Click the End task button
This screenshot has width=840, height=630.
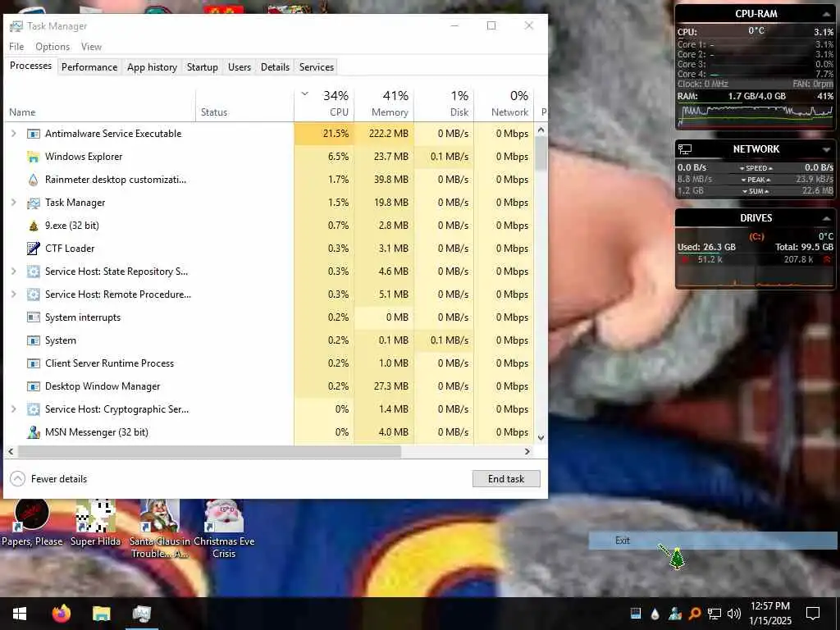(505, 479)
